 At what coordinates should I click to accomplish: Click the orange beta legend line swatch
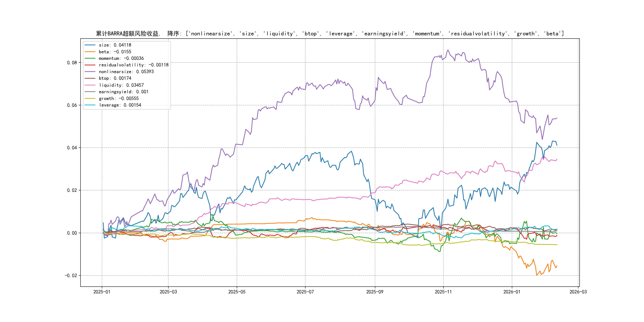tap(90, 52)
